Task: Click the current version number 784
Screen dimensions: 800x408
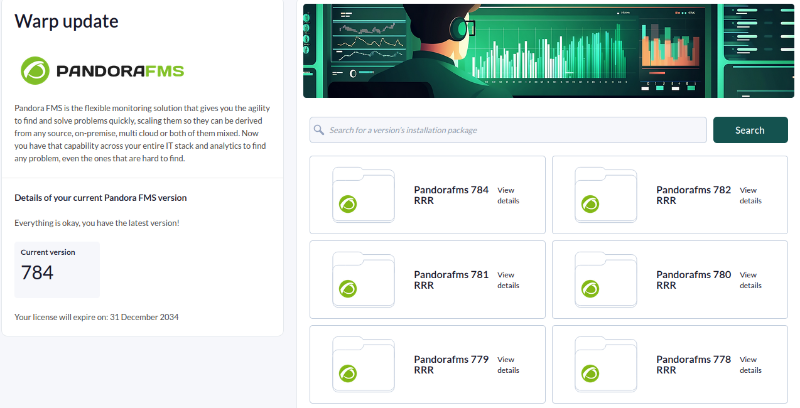Action: point(37,273)
